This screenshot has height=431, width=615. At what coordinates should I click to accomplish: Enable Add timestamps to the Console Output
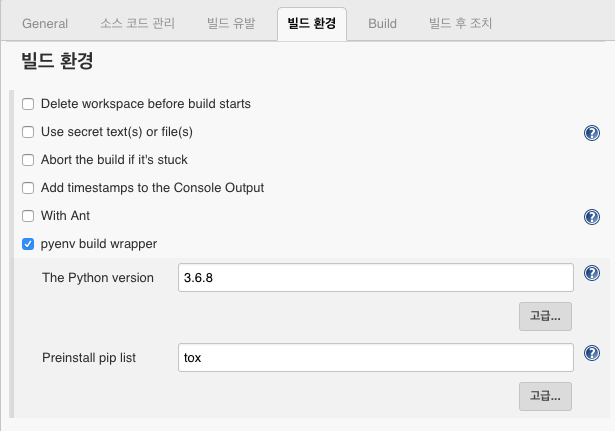click(28, 188)
